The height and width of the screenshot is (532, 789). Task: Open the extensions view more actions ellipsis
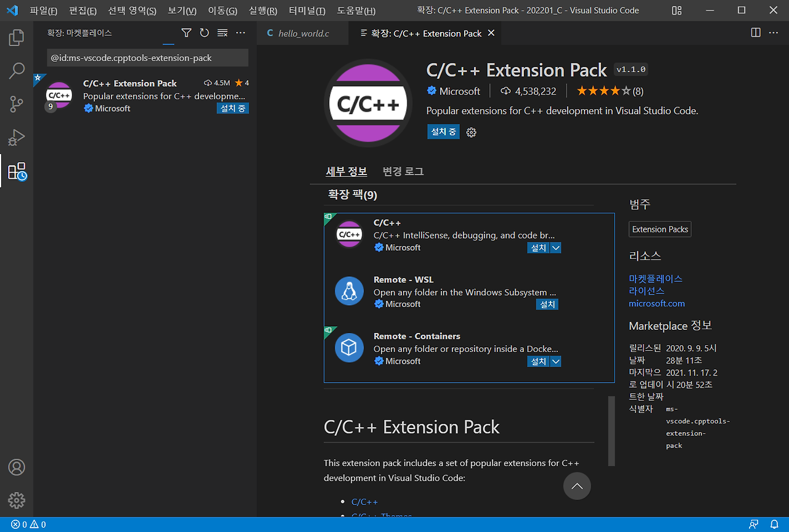pos(241,33)
